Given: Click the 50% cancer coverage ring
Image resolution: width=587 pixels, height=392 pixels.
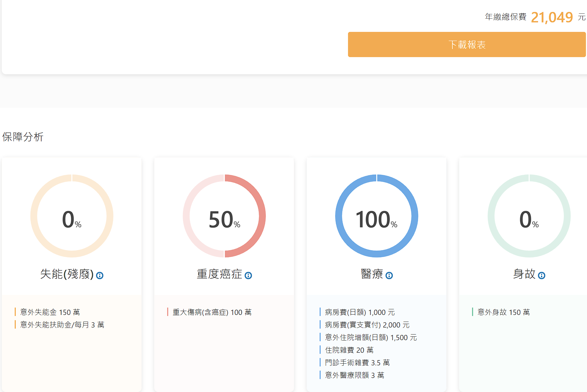Looking at the screenshot, I should click(224, 216).
